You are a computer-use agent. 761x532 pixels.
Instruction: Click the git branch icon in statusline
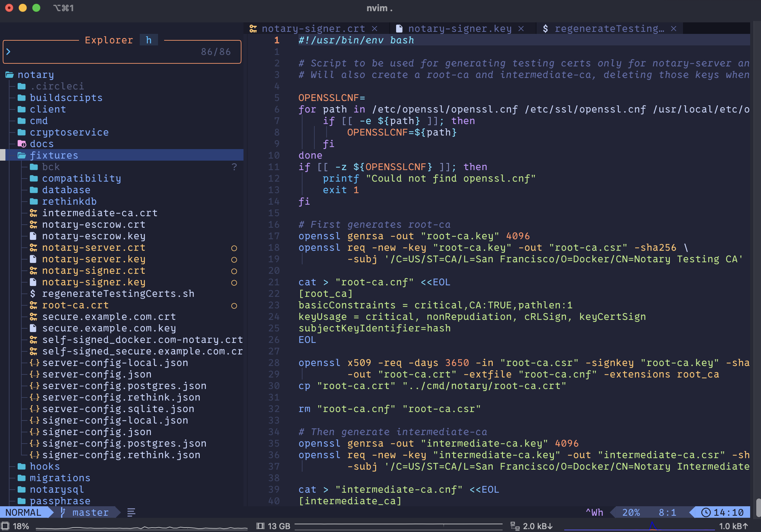(63, 512)
